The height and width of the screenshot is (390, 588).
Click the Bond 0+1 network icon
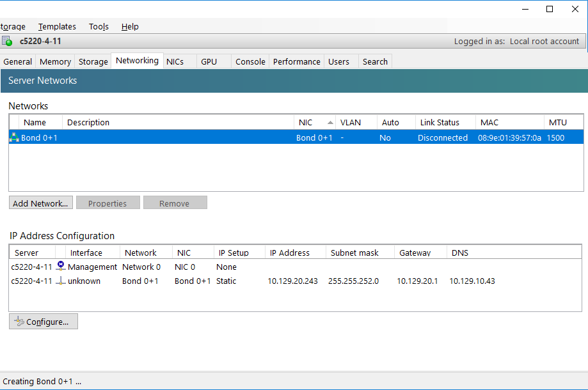14,137
